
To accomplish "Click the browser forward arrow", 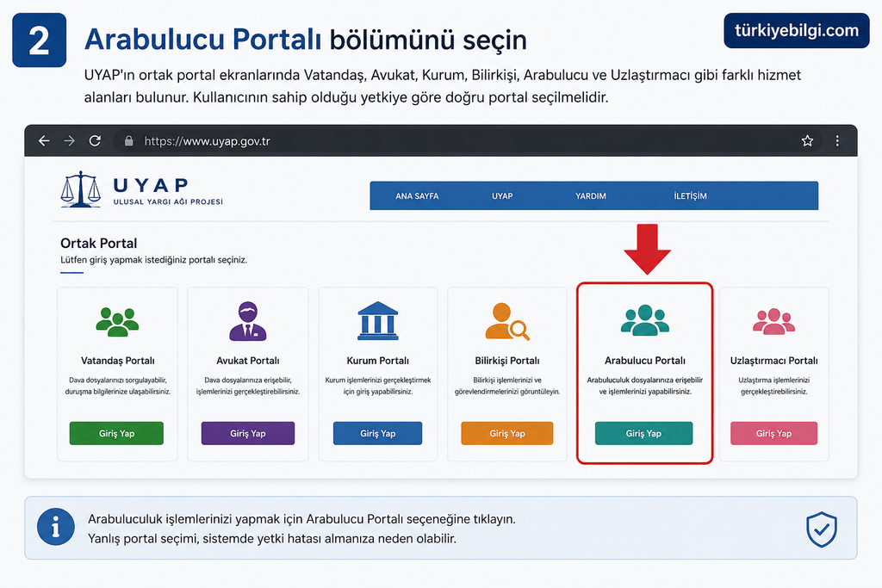I will pyautogui.click(x=69, y=140).
